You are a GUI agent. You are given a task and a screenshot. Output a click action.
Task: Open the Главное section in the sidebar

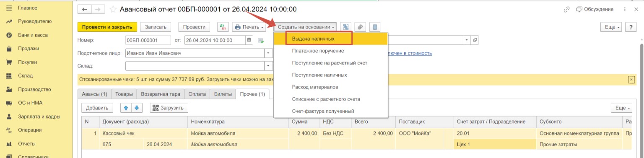(28, 8)
